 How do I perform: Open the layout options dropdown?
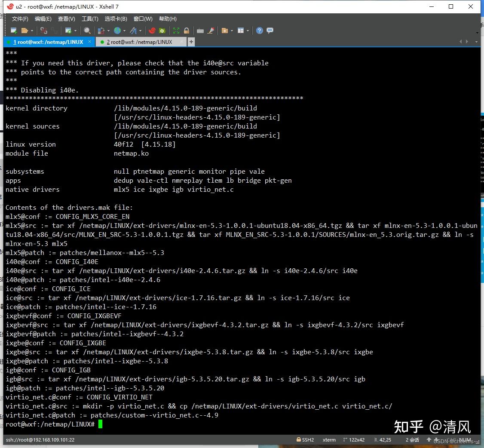click(x=248, y=31)
